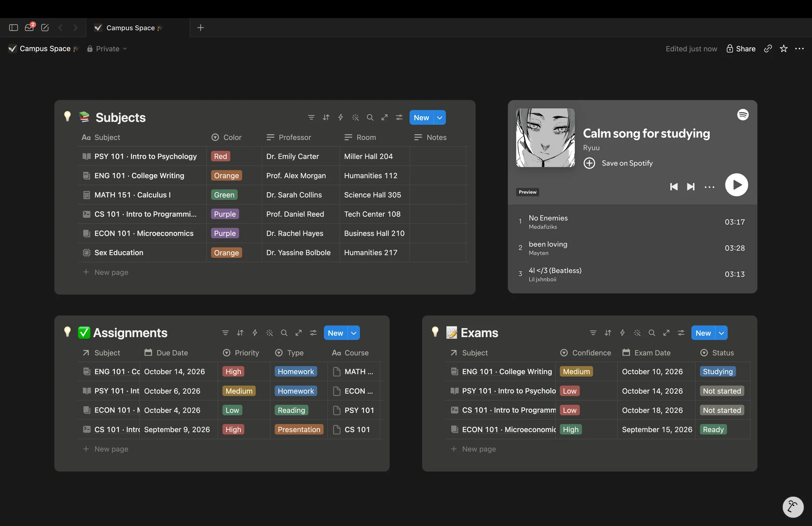Search the Subjects database

pyautogui.click(x=370, y=117)
